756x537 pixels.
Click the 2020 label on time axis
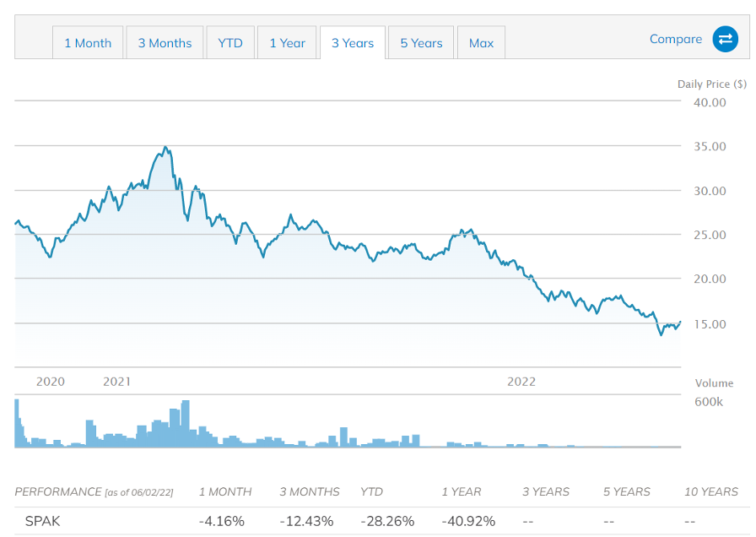click(51, 382)
